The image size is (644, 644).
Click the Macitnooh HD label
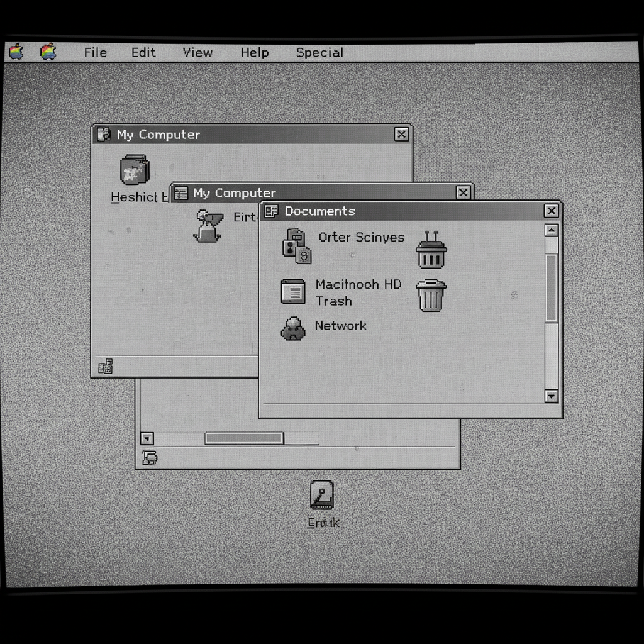(358, 284)
